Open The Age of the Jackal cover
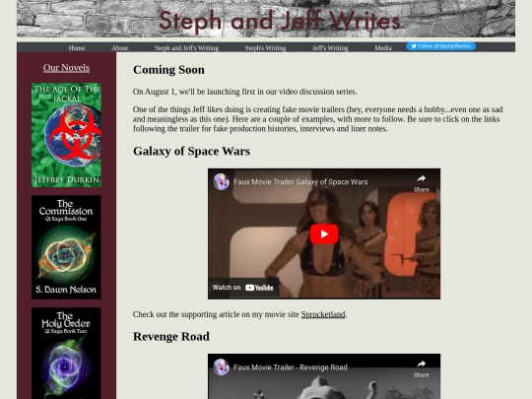The height and width of the screenshot is (399, 532). tap(66, 135)
